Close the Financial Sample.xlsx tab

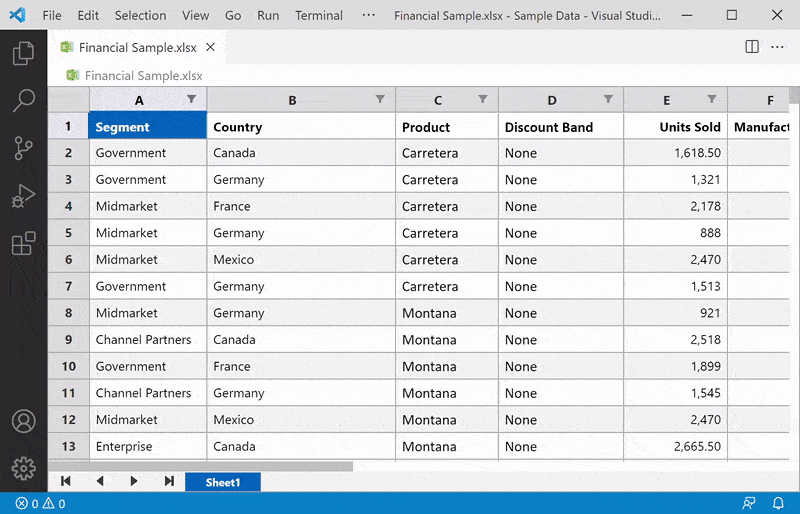pyautogui.click(x=210, y=47)
